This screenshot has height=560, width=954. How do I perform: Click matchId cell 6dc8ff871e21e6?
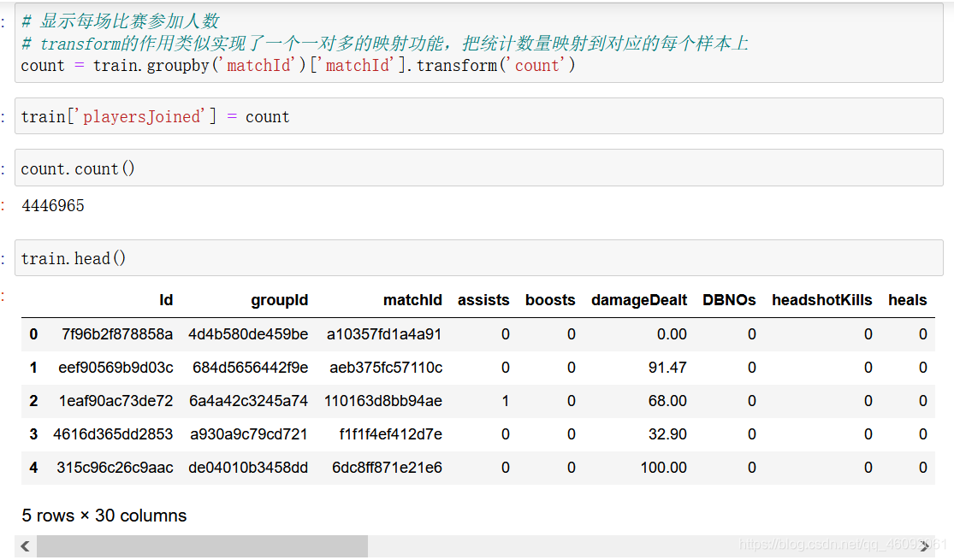387,469
